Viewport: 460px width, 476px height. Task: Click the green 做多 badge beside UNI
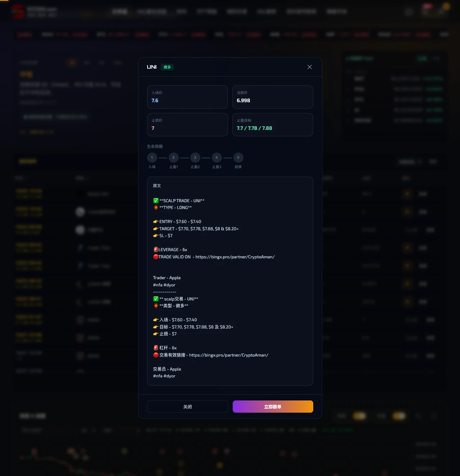click(x=167, y=67)
